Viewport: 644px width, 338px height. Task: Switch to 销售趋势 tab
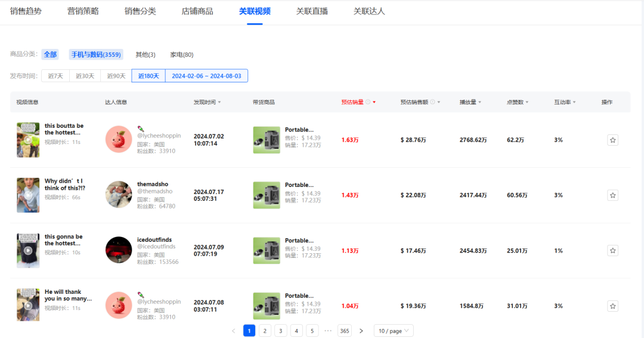[x=26, y=11]
